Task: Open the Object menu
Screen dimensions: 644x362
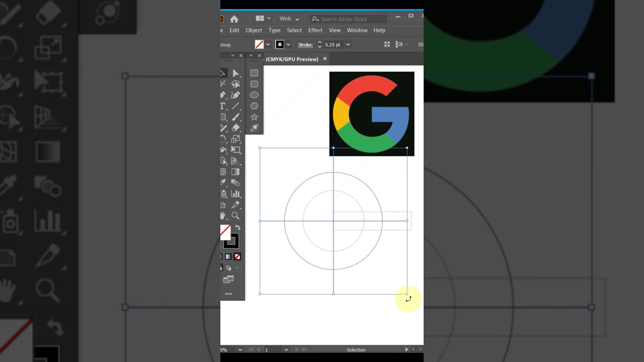Action: pyautogui.click(x=254, y=30)
